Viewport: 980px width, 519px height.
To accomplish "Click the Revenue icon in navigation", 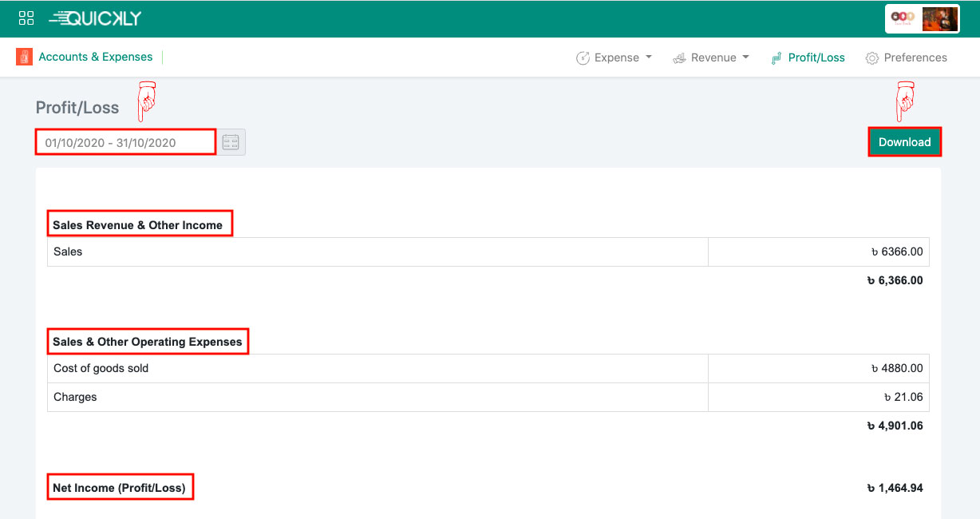I will tap(679, 58).
